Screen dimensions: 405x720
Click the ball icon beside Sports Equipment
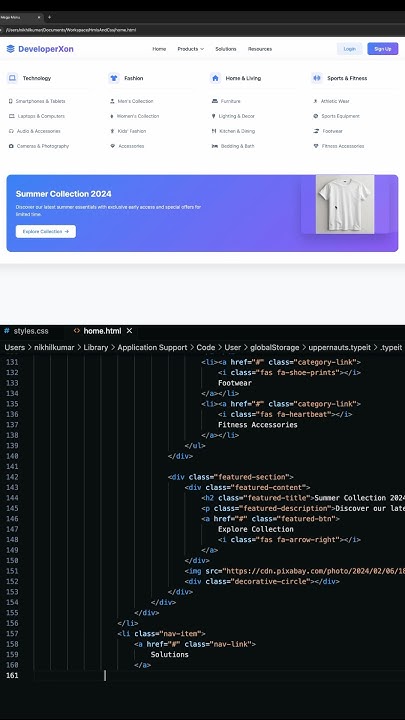pos(315,116)
